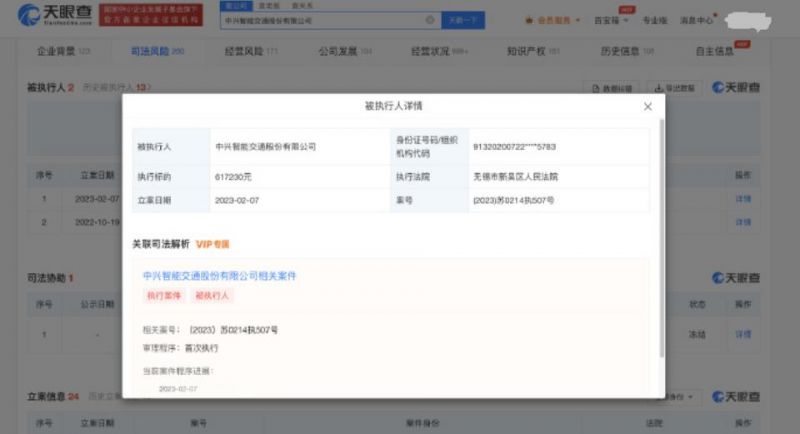The width and height of the screenshot is (800, 434).
Task: Switch to the 经营风险 tab
Action: click(x=251, y=51)
